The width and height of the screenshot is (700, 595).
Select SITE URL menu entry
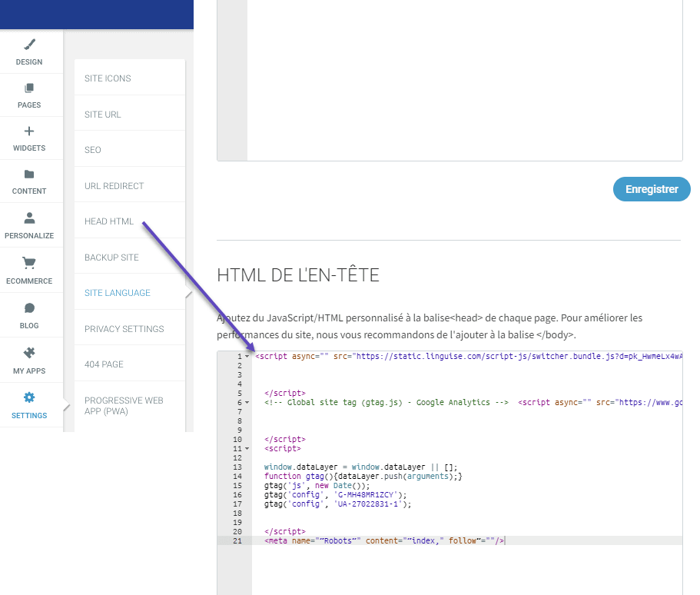[130, 115]
